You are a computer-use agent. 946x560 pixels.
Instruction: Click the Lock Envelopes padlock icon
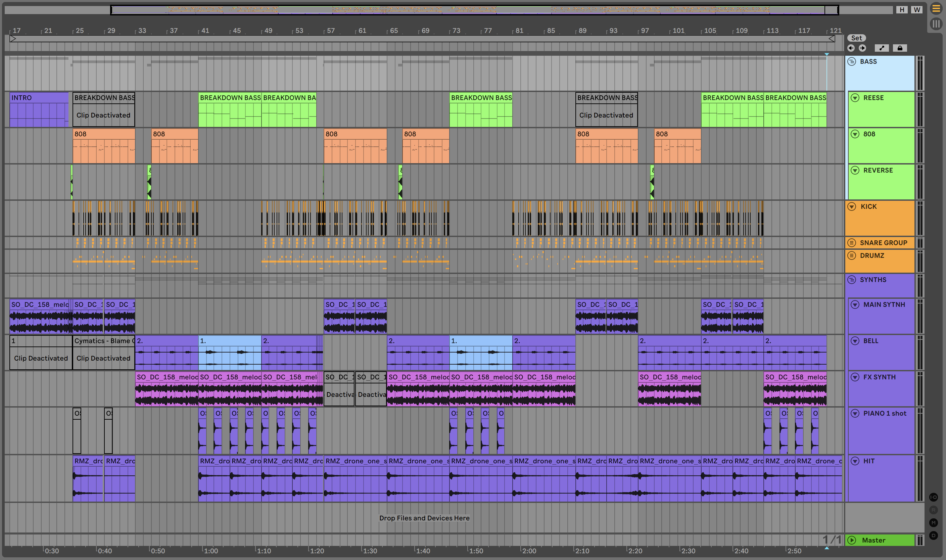tap(900, 48)
